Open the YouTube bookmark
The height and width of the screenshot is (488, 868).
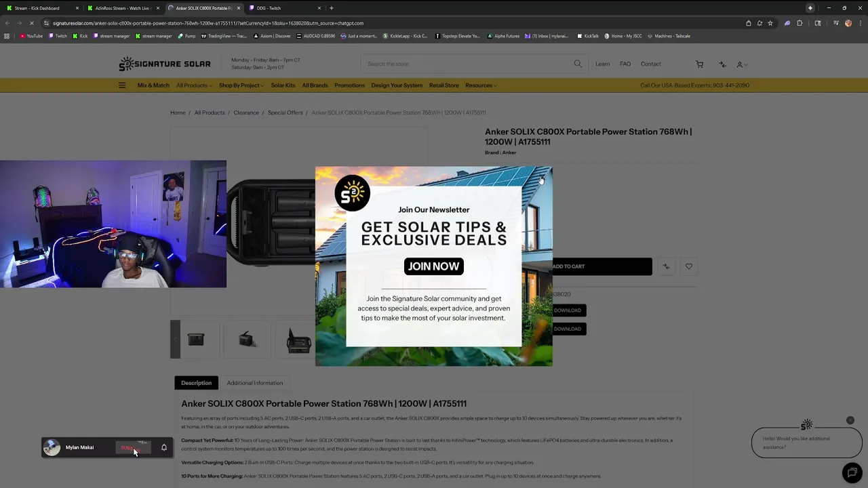point(31,36)
